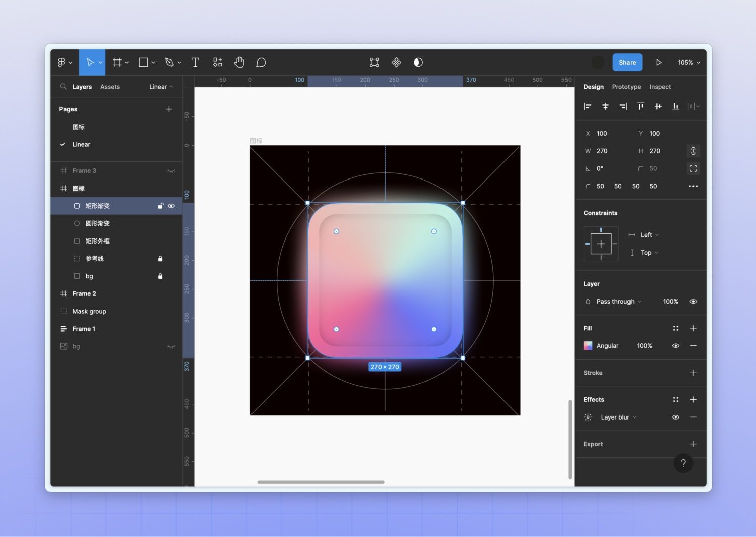756x537 pixels.
Task: Add a new page with the plus icon
Action: pos(169,109)
